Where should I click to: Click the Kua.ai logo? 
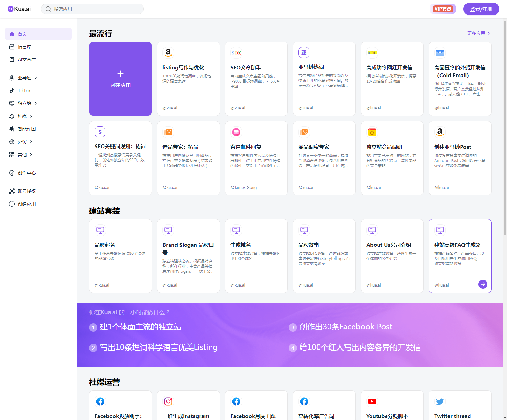(19, 9)
